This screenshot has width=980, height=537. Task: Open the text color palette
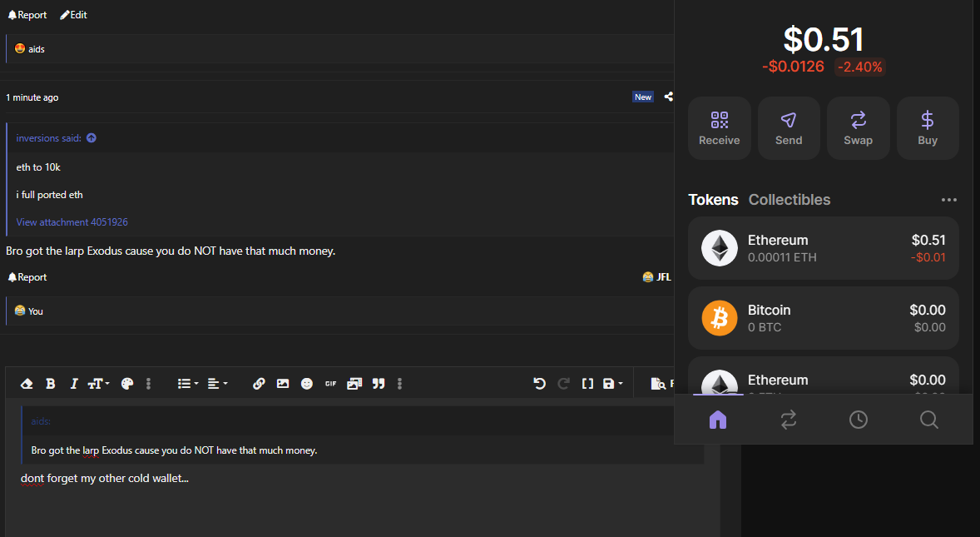point(127,383)
